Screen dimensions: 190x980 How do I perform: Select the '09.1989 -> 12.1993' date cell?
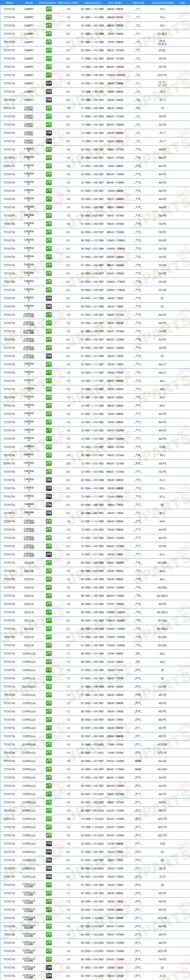pos(92,604)
